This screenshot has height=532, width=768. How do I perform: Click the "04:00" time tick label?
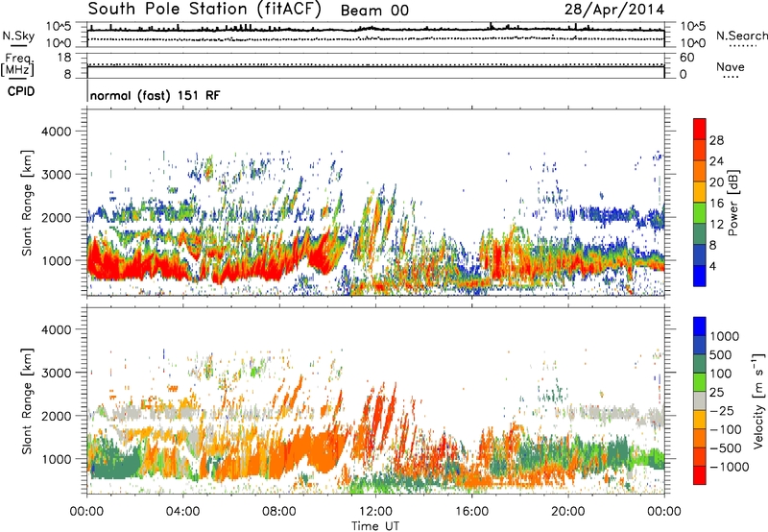click(182, 512)
